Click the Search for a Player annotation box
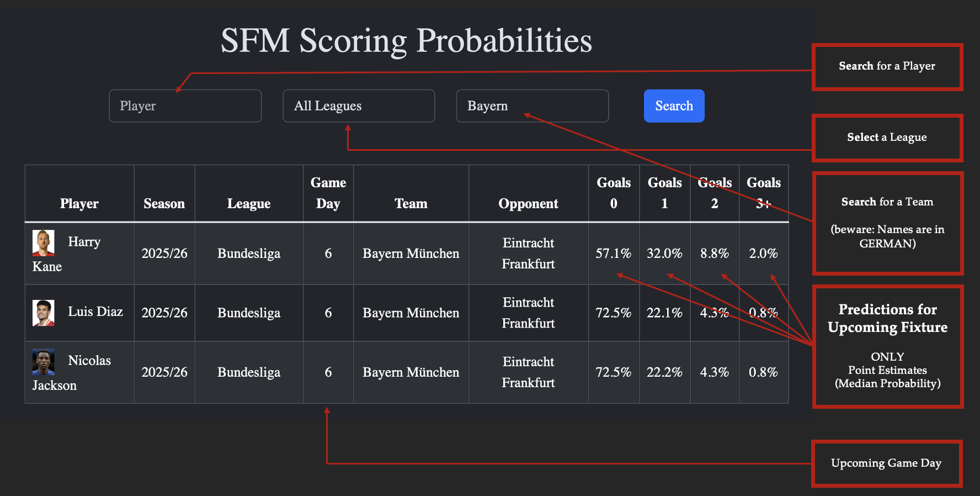The width and height of the screenshot is (980, 496). coord(887,67)
